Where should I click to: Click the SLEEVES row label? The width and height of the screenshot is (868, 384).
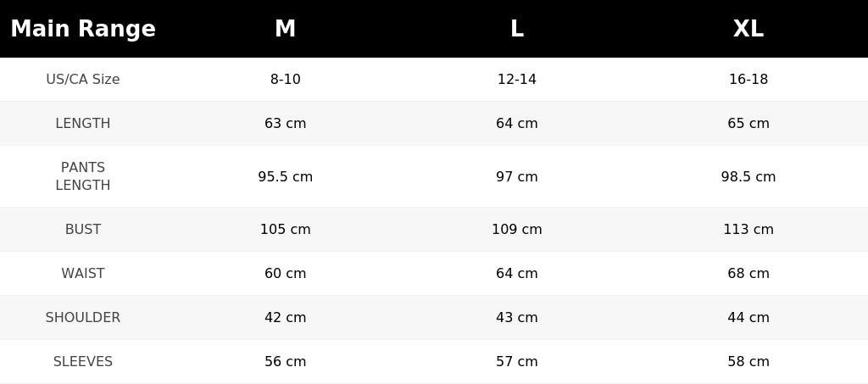point(83,361)
